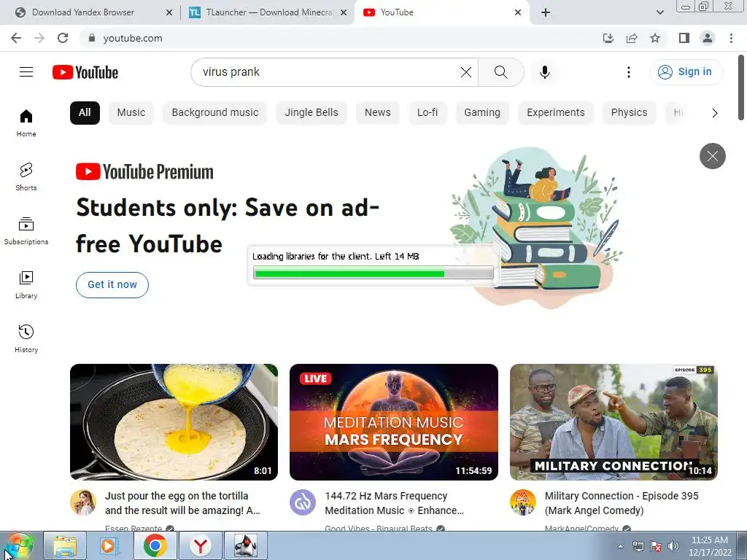Toggle the browser side panel
The width and height of the screenshot is (747, 560).
[684, 38]
